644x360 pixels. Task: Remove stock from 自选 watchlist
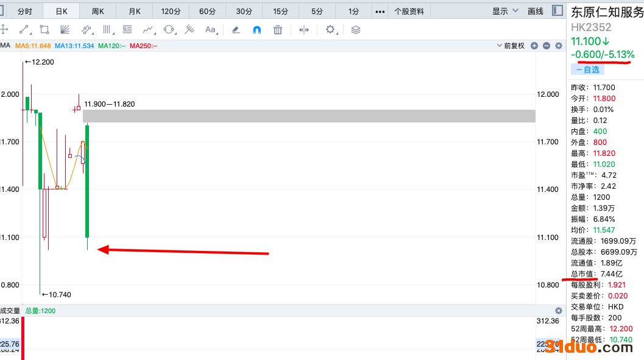[588, 70]
